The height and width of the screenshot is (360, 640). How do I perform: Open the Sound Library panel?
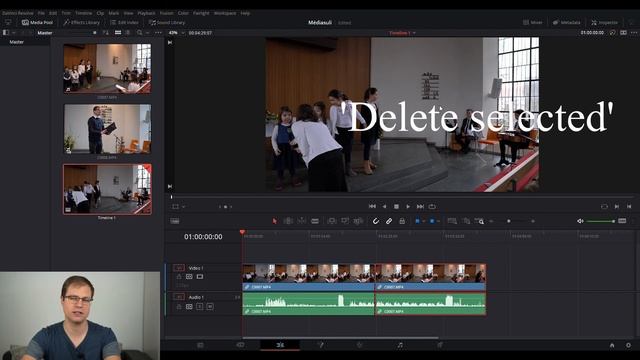[167, 22]
